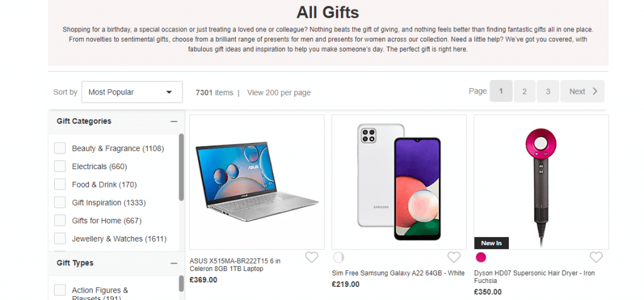The image size is (644, 300).
Task: Open the Dyson hair dryer product image
Action: click(x=541, y=182)
